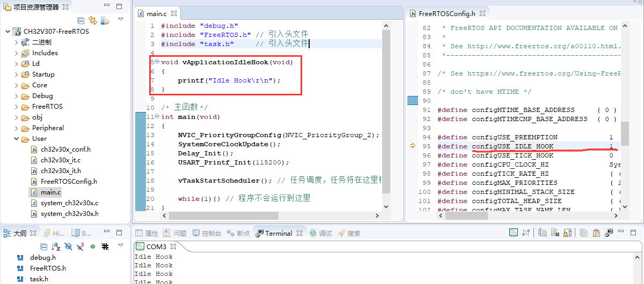
Task: Toggle hide fields in outline
Action: (x=68, y=246)
